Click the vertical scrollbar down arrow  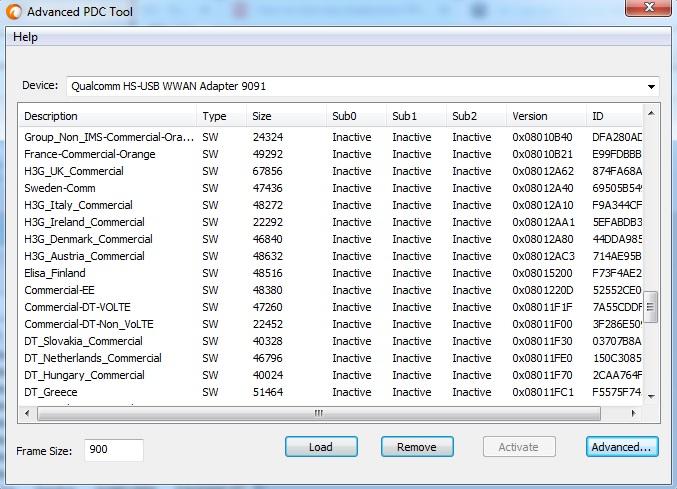651,397
